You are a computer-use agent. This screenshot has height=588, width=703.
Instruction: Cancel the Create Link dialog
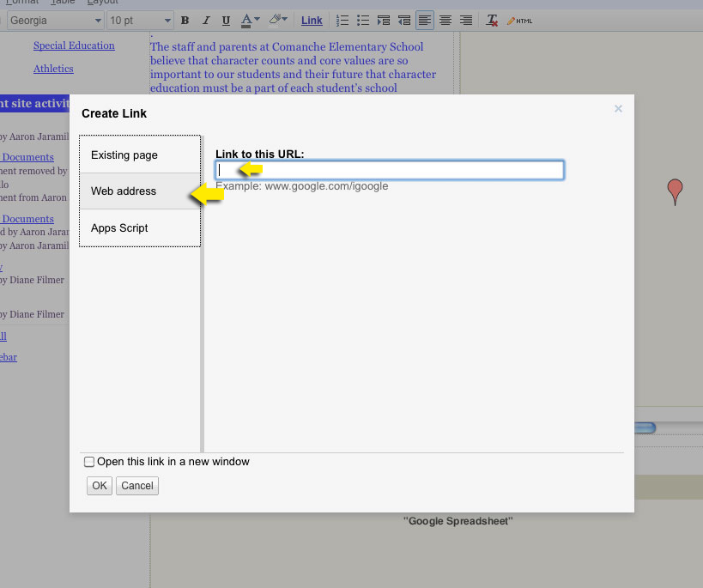click(x=137, y=486)
